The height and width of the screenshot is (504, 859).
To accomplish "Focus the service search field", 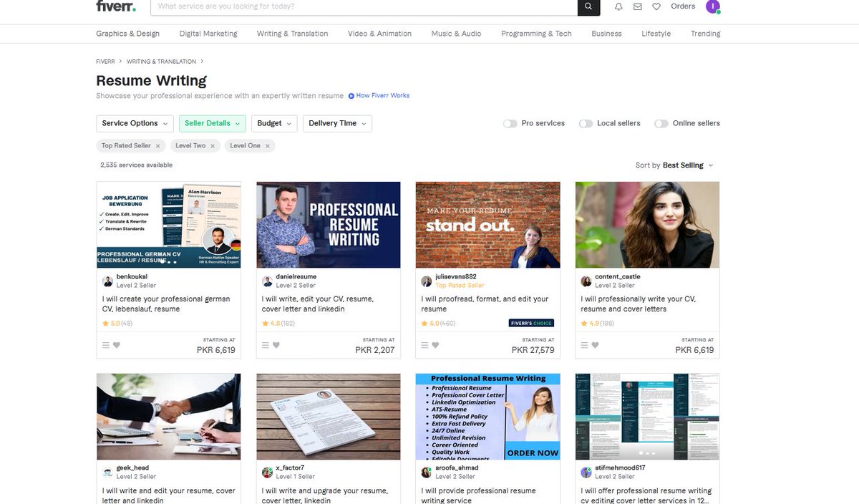I will (x=364, y=6).
